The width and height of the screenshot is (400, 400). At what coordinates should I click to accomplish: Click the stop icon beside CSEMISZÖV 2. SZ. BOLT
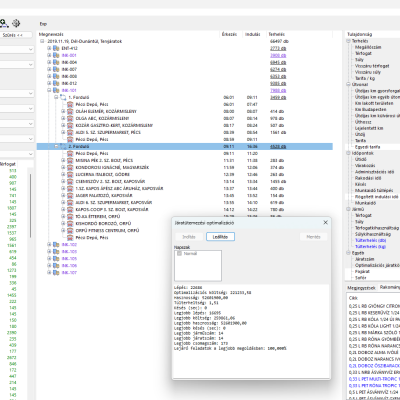[x=70, y=181]
